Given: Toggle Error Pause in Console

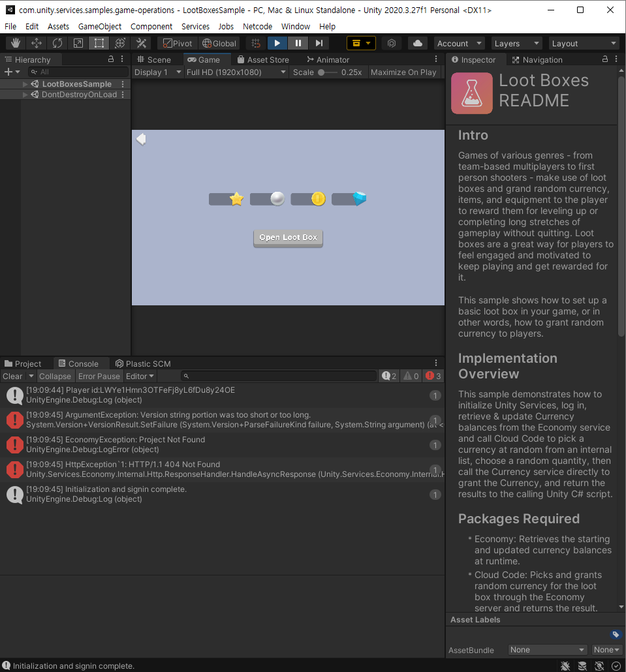Looking at the screenshot, I should pyautogui.click(x=99, y=376).
